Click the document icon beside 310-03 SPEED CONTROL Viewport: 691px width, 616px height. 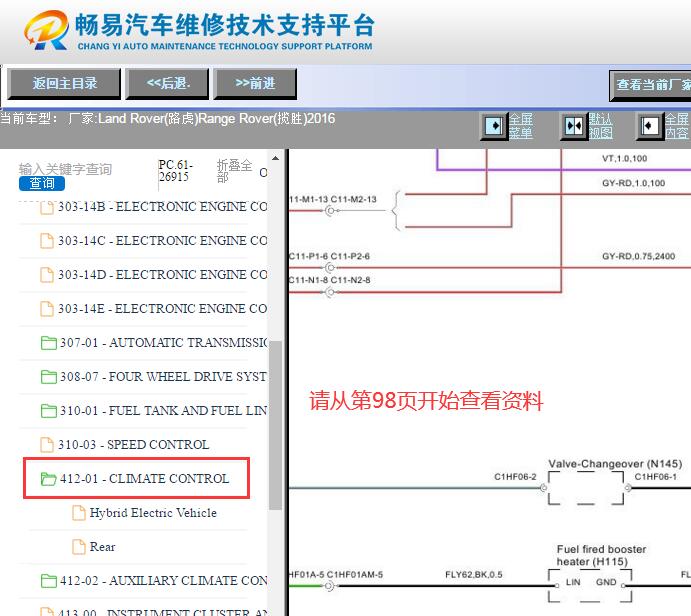point(47,445)
